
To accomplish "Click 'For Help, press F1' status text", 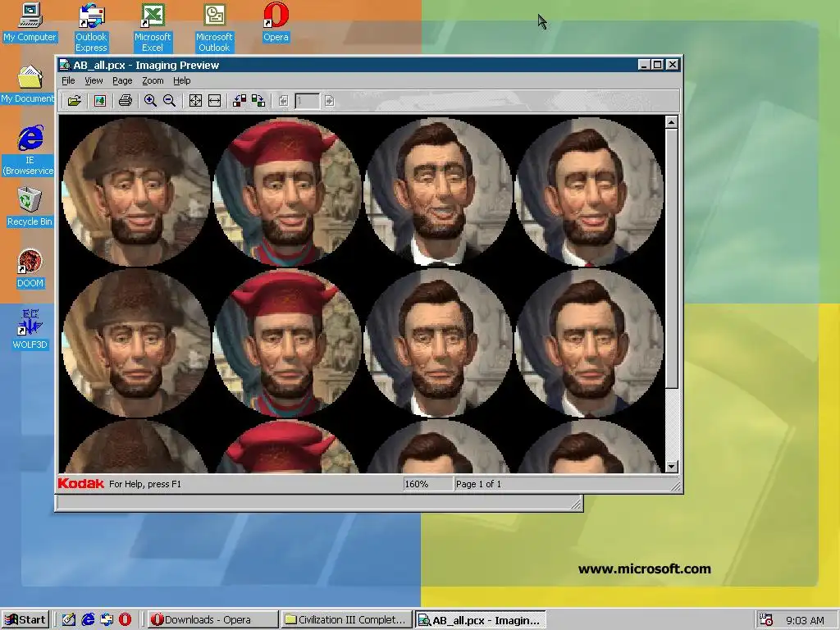I will [145, 484].
